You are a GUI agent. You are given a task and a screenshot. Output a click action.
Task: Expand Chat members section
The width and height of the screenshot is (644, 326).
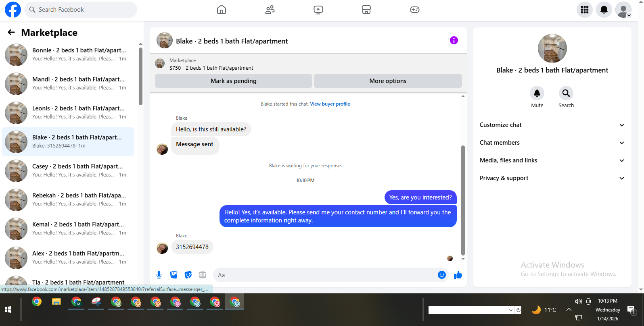click(x=552, y=143)
